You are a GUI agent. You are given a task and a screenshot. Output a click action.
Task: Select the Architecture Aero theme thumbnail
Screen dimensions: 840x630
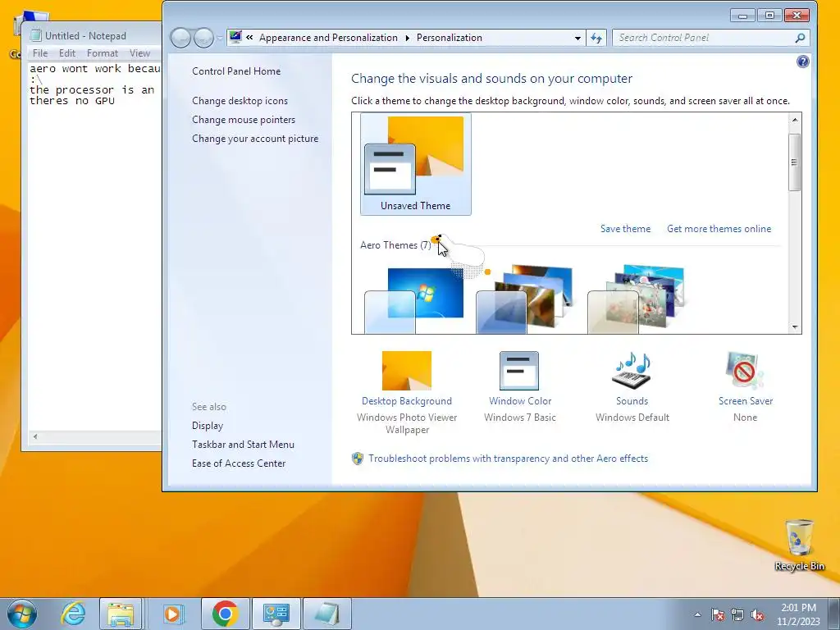click(525, 300)
